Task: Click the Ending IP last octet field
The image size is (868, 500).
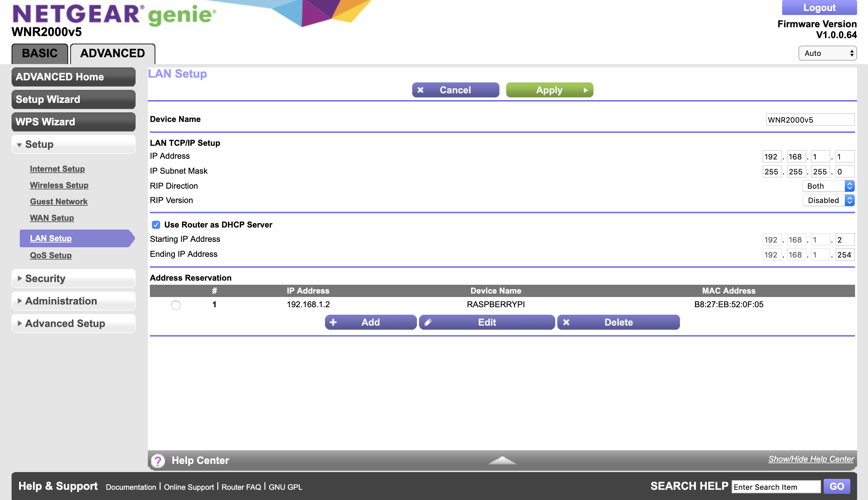Action: tap(844, 255)
